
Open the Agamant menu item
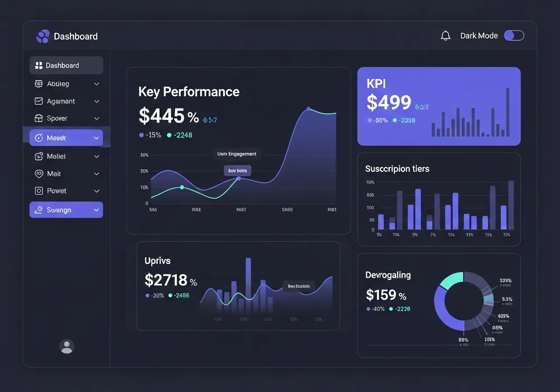click(66, 101)
